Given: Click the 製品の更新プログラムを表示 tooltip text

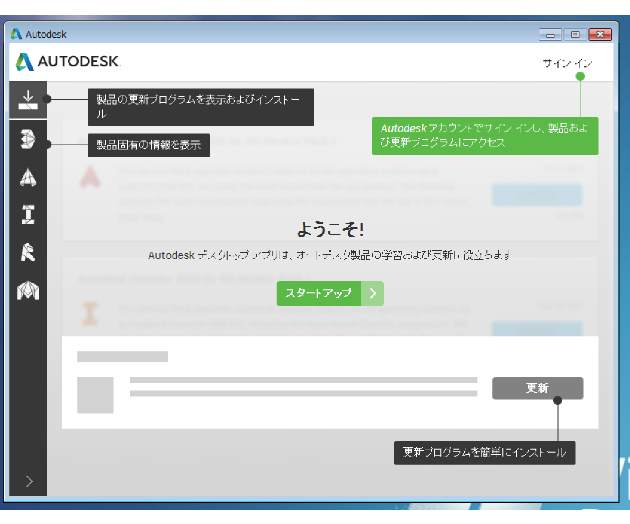Looking at the screenshot, I should pos(201,107).
